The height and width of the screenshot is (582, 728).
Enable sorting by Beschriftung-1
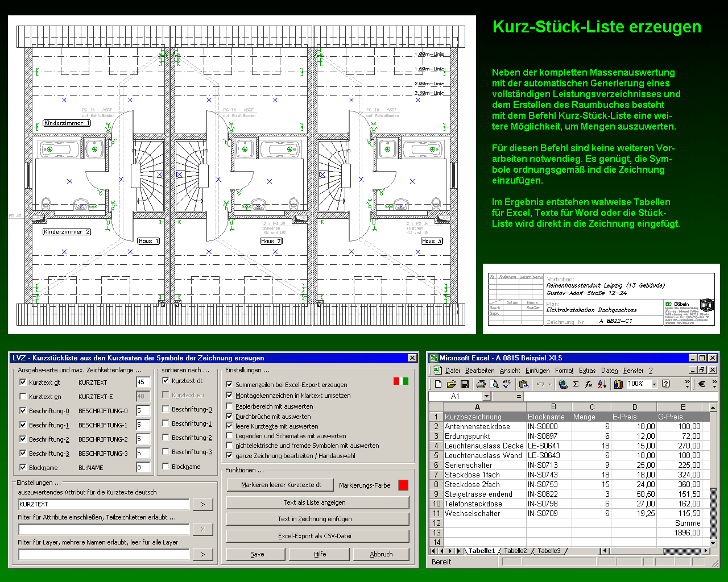point(166,423)
